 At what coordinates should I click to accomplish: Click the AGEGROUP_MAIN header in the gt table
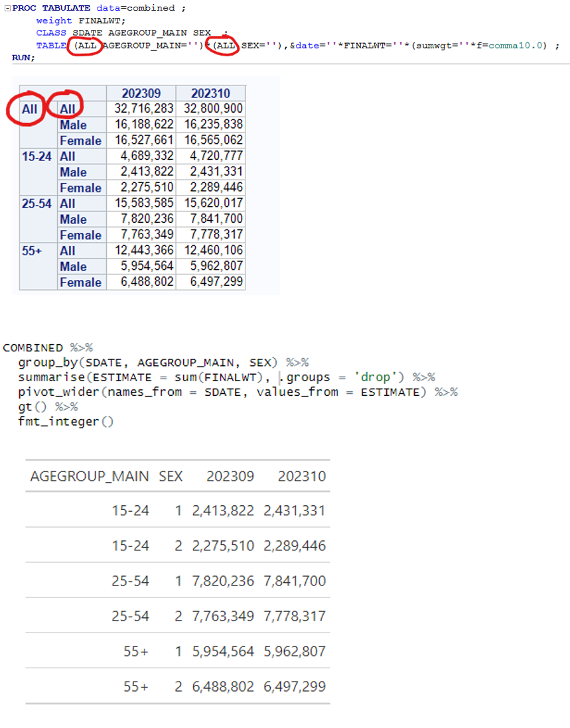tap(88, 476)
